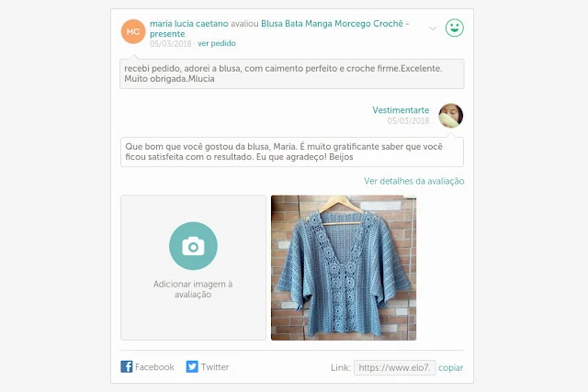This screenshot has height=392, width=588.
Task: Click the review link URL field
Action: [394, 367]
